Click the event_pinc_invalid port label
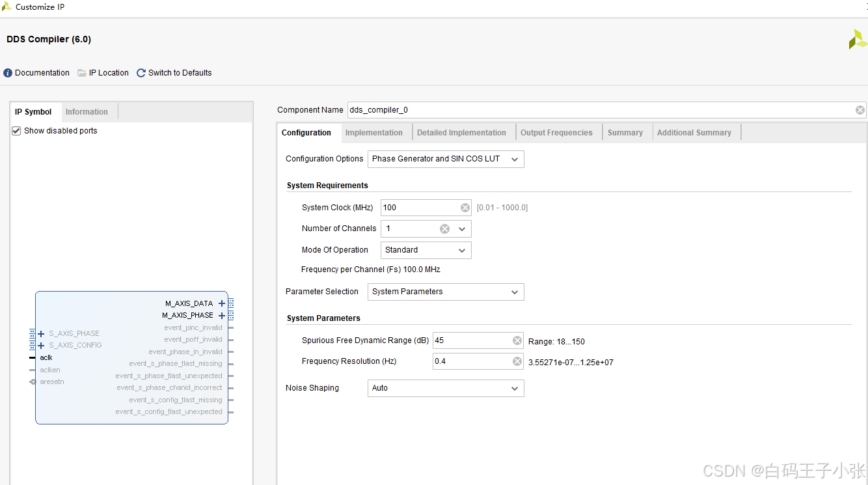 (193, 328)
